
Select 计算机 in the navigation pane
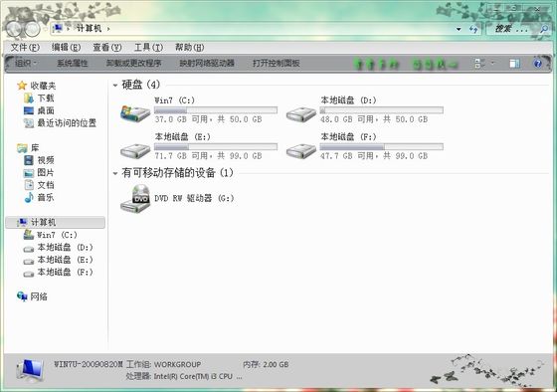56,223
